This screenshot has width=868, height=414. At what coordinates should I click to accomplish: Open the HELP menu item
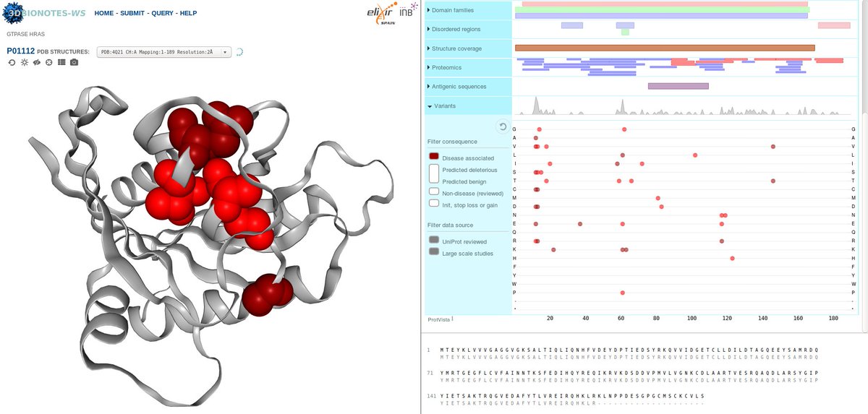tap(188, 14)
